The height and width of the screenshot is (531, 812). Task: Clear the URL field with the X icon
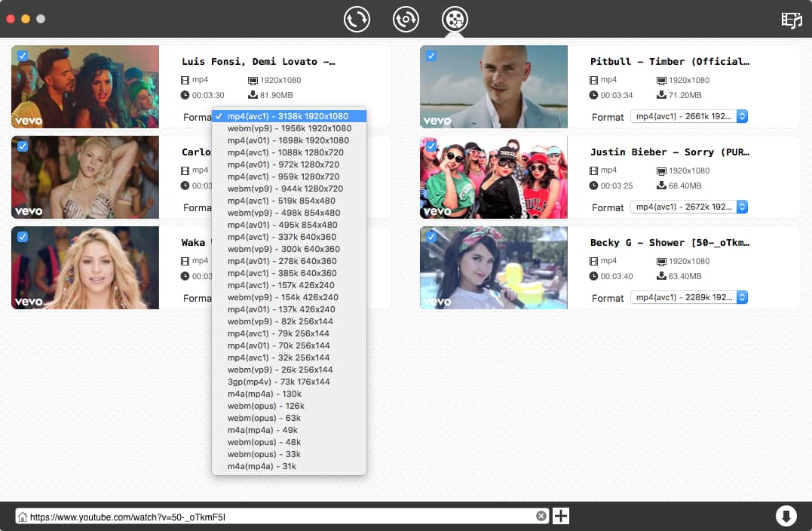[541, 516]
